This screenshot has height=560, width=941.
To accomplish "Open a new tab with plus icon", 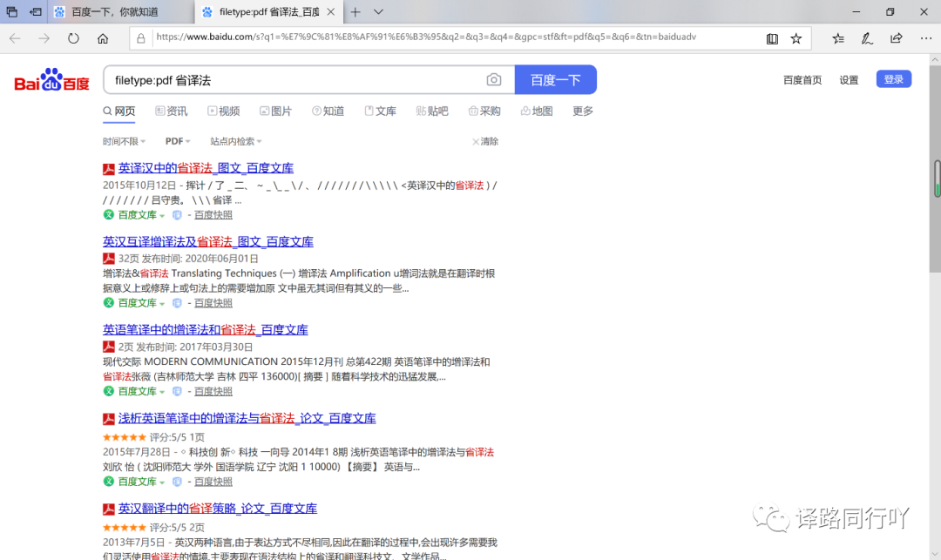I will point(355,12).
